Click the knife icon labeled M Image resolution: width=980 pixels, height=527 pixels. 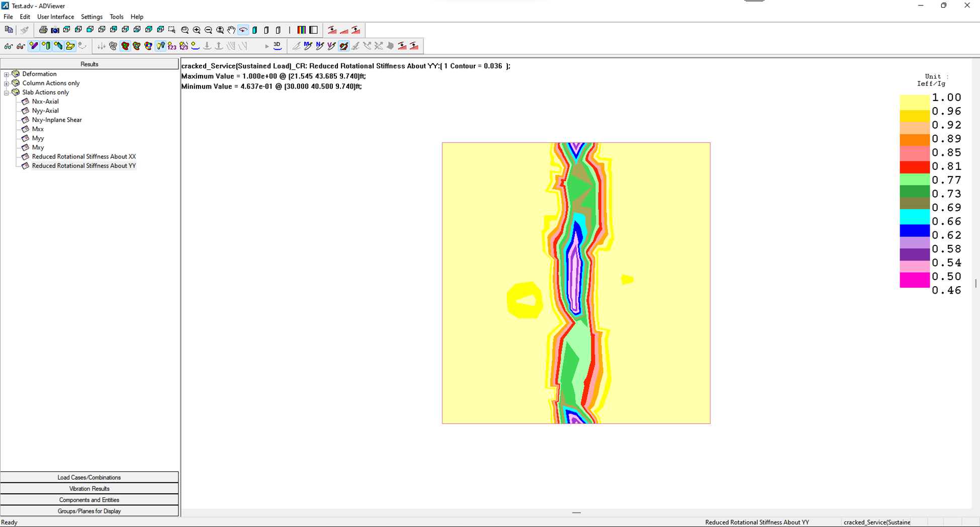coord(308,46)
